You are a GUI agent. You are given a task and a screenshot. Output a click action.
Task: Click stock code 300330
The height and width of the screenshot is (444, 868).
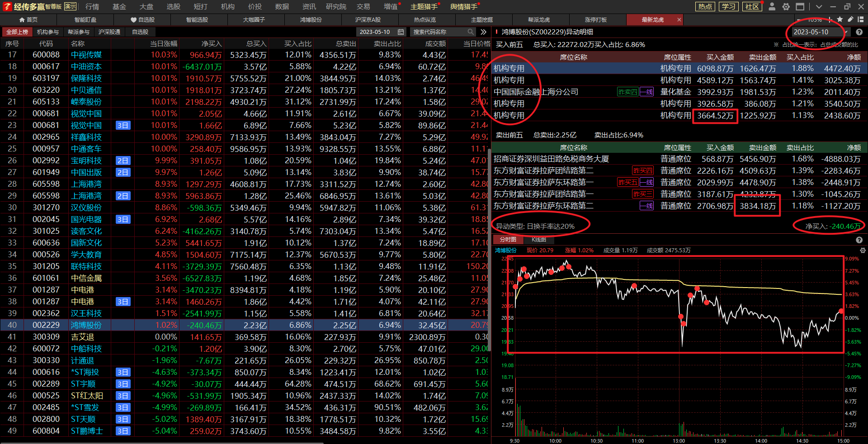click(x=46, y=360)
